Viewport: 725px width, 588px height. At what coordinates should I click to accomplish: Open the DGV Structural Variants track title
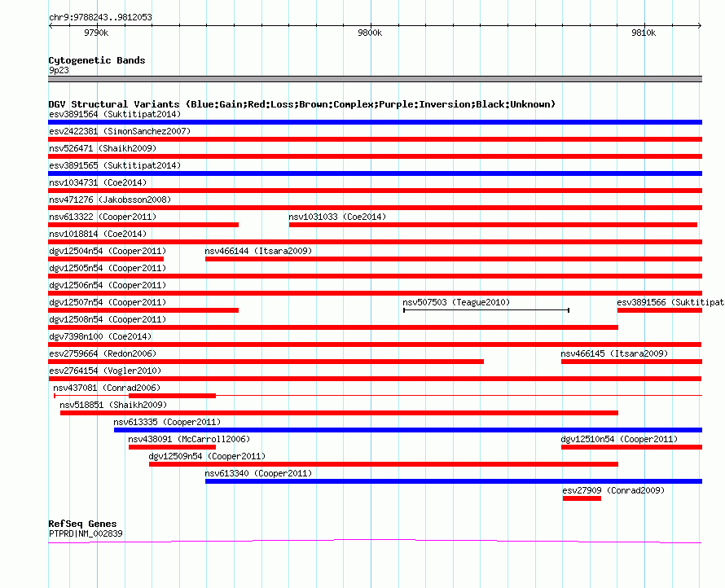tap(302, 104)
